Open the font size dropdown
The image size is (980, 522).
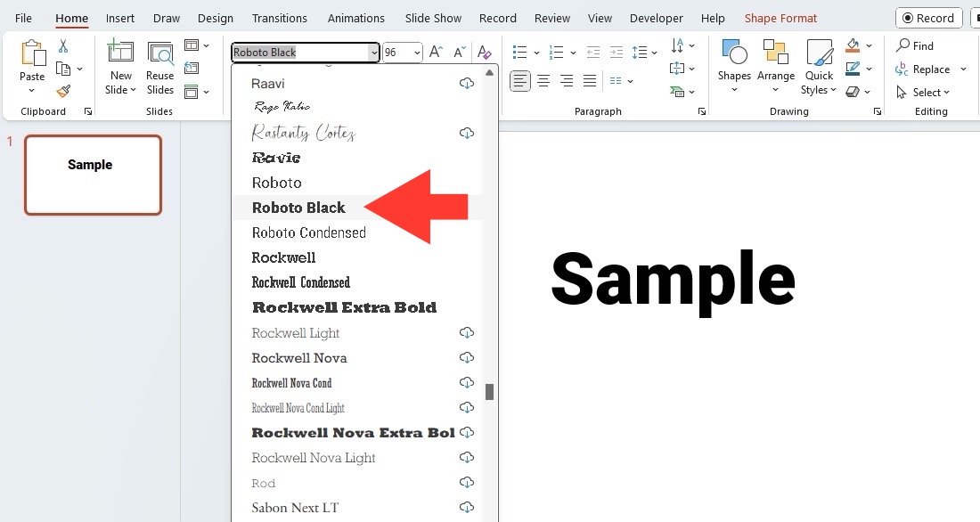coord(418,53)
